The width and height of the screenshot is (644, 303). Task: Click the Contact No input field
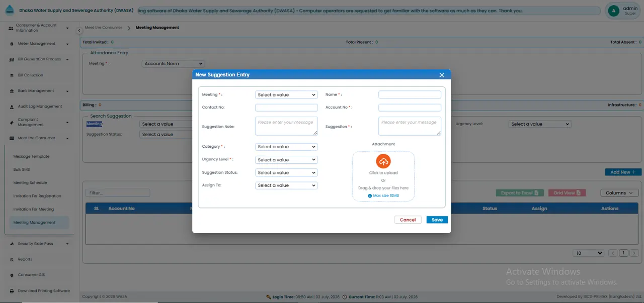click(286, 108)
